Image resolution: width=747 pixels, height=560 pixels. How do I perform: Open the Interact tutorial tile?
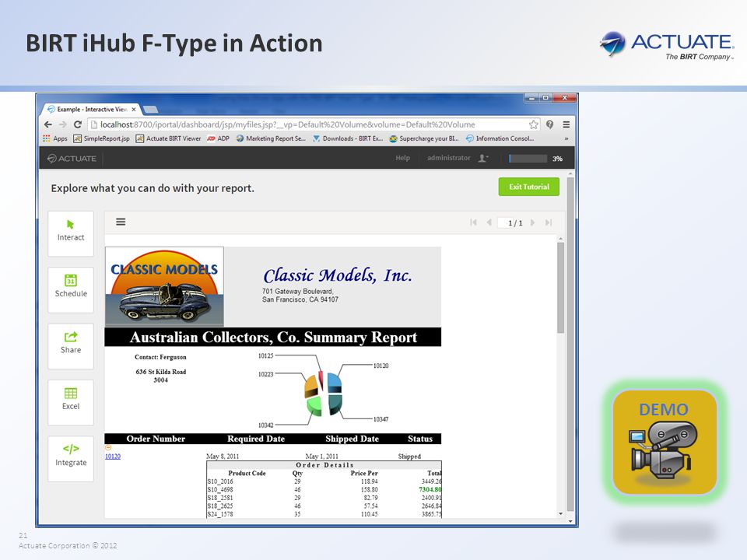click(x=71, y=233)
